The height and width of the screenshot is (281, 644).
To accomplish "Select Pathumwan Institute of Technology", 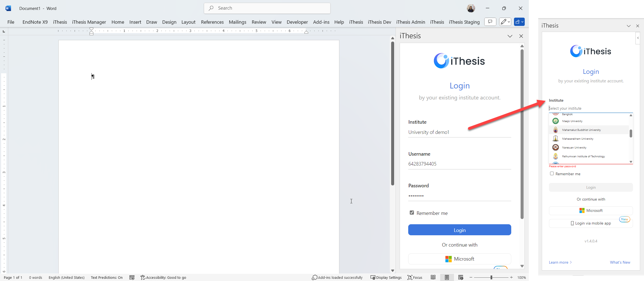I will 589,156.
